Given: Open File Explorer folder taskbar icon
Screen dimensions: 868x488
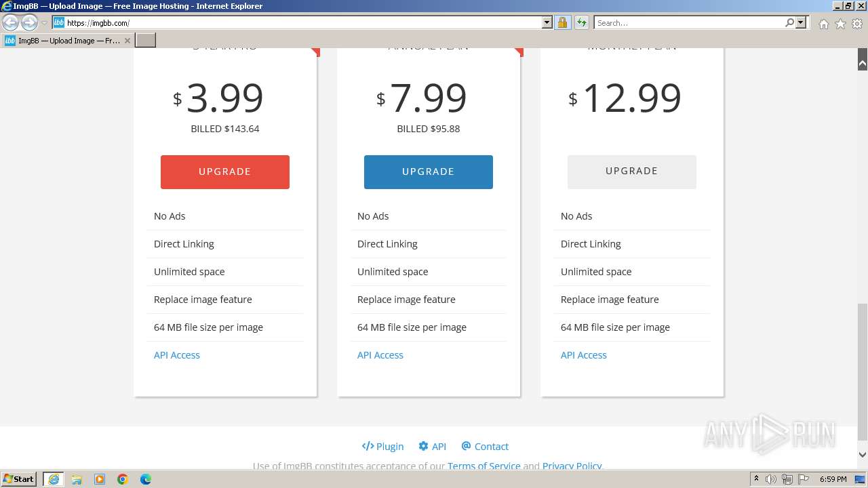Looking at the screenshot, I should (x=77, y=479).
